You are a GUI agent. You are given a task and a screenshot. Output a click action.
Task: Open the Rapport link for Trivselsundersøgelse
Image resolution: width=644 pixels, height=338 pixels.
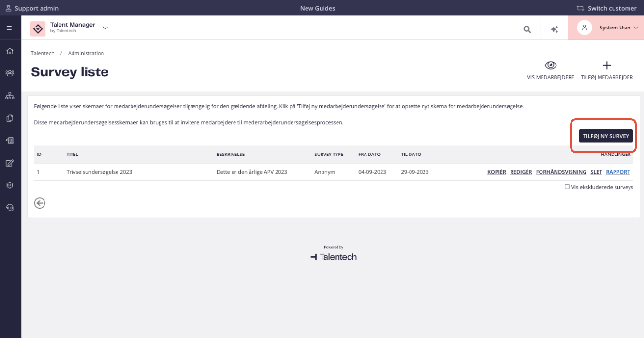618,172
